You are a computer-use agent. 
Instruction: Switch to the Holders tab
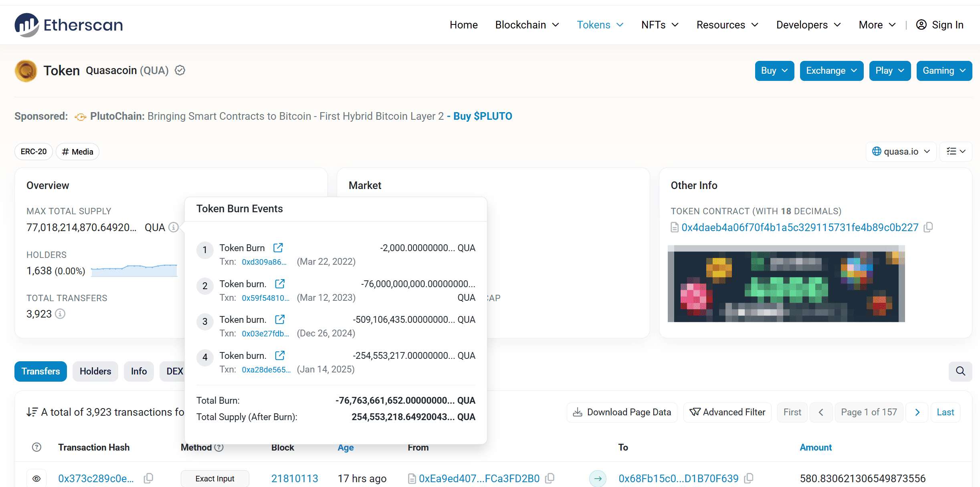point(95,371)
